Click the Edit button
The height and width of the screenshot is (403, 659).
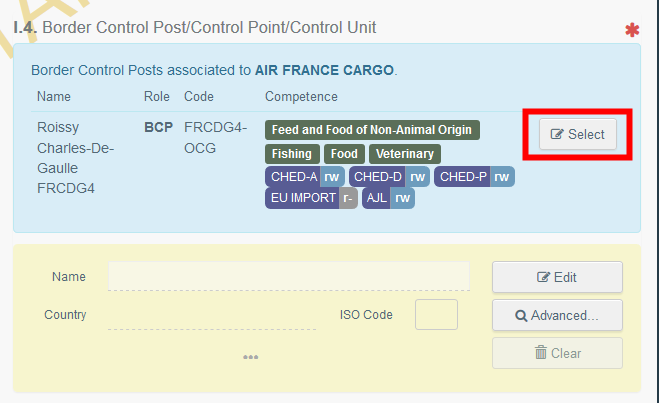click(557, 277)
